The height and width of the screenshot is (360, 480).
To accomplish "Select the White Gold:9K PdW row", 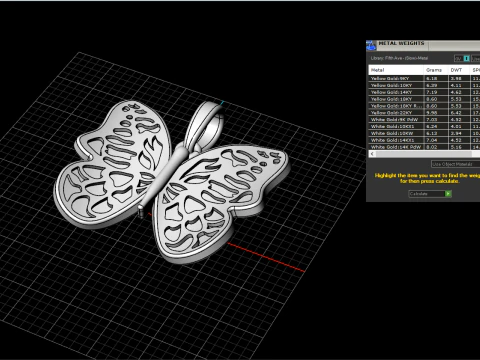I will [424, 119].
